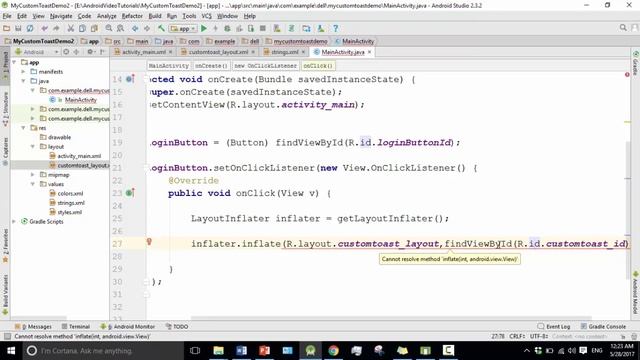Click the Find magnifier icon
The height and width of the screenshot is (360, 640).
tap(109, 29)
